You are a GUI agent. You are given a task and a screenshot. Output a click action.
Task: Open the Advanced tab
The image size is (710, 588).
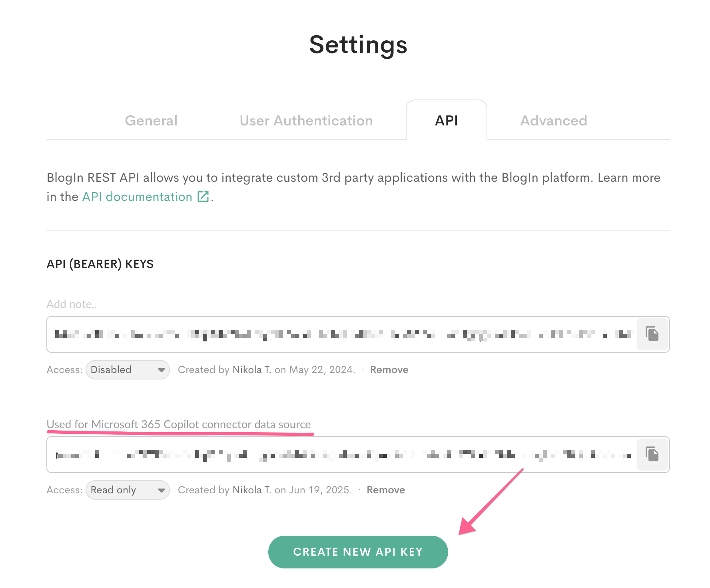pos(554,121)
